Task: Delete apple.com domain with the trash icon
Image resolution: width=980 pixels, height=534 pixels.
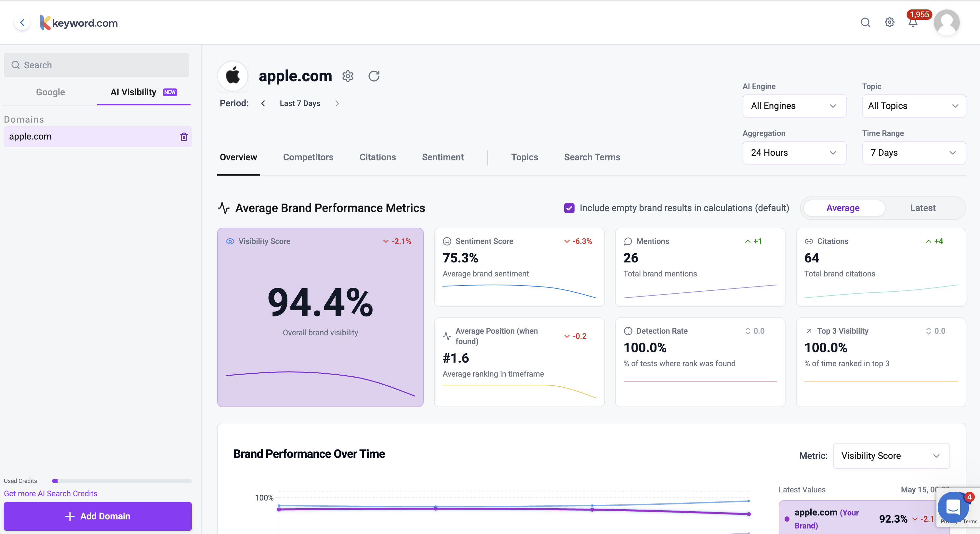Action: pyautogui.click(x=184, y=137)
